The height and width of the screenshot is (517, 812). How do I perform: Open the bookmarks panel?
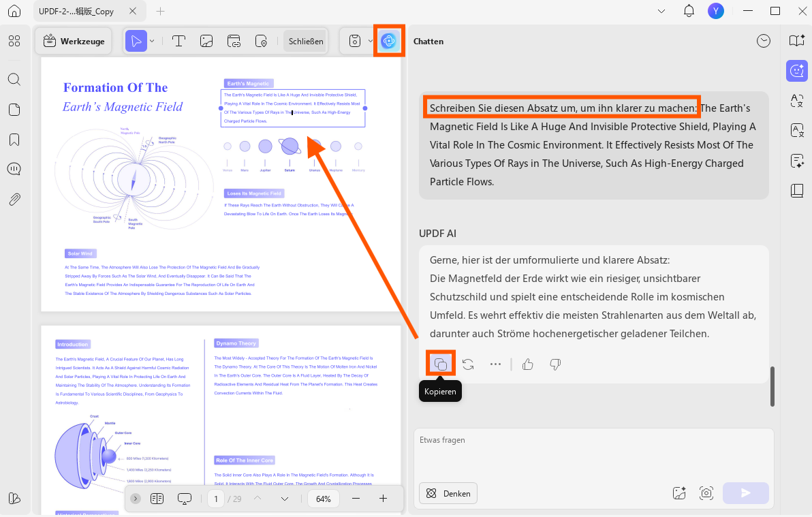coord(14,140)
